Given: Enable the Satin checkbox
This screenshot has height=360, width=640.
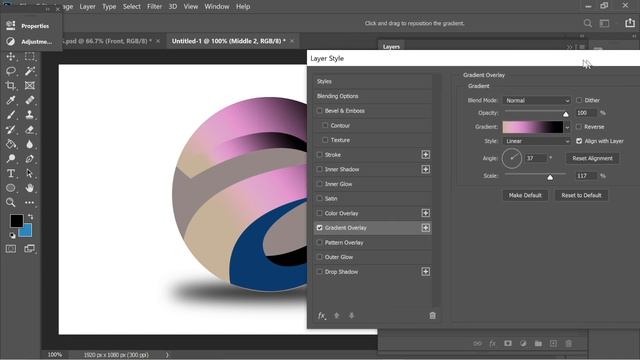Looking at the screenshot, I should pos(320,198).
